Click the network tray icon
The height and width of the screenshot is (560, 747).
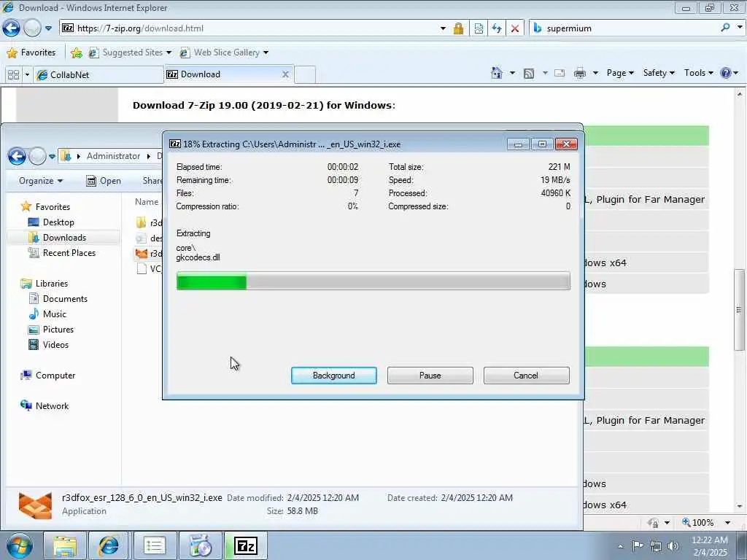pos(656,546)
